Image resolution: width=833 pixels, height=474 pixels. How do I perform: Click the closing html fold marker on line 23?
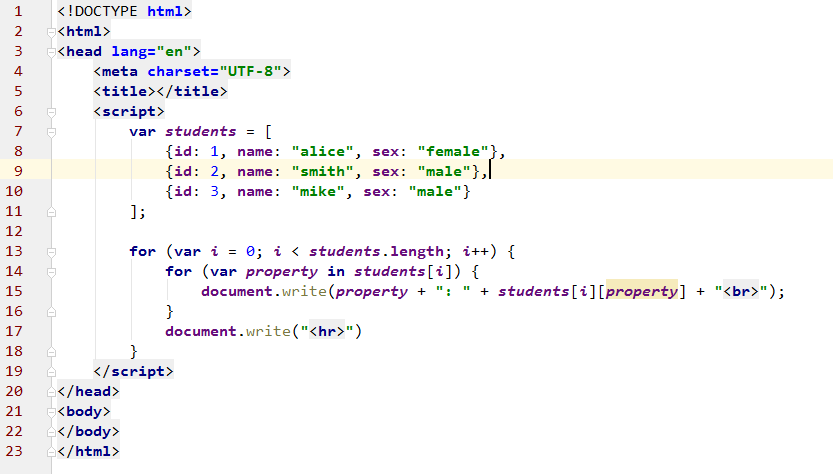(51, 452)
